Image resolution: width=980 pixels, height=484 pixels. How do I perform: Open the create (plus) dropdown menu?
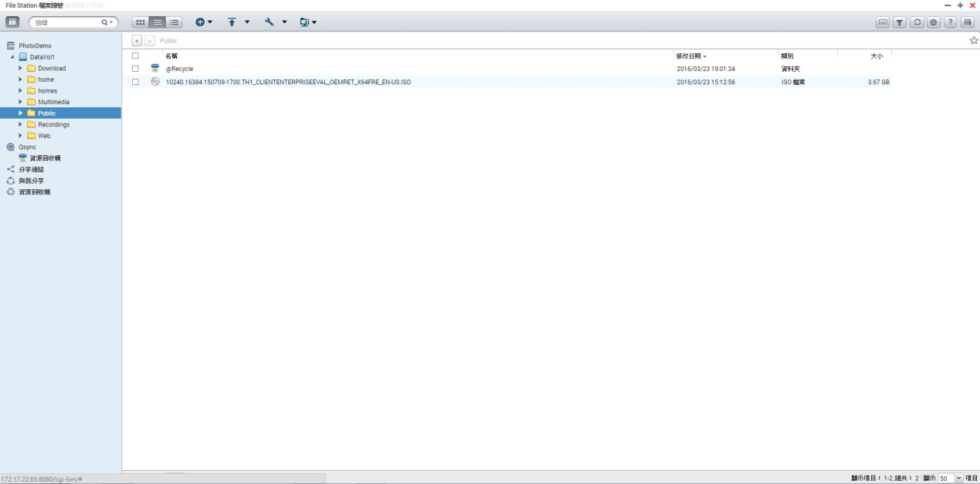click(x=203, y=22)
